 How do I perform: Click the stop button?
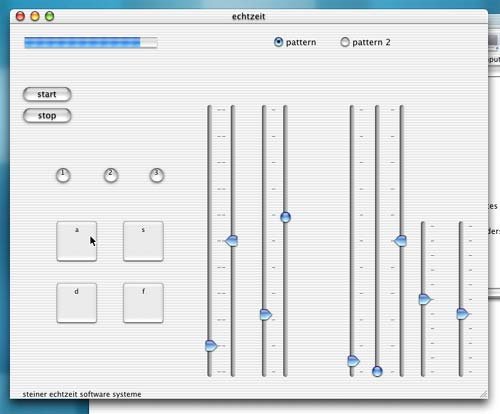[47, 116]
